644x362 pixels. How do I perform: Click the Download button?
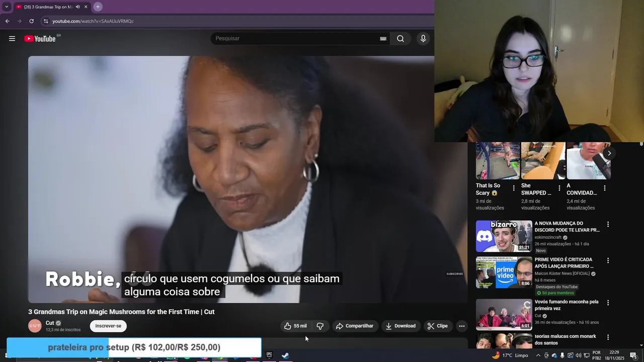pos(400,326)
